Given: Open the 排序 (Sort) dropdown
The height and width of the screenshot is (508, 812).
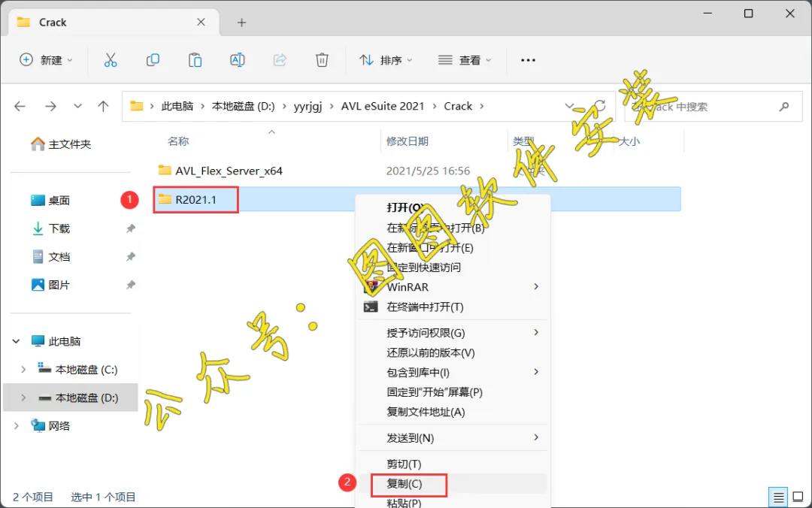Looking at the screenshot, I should click(x=386, y=60).
